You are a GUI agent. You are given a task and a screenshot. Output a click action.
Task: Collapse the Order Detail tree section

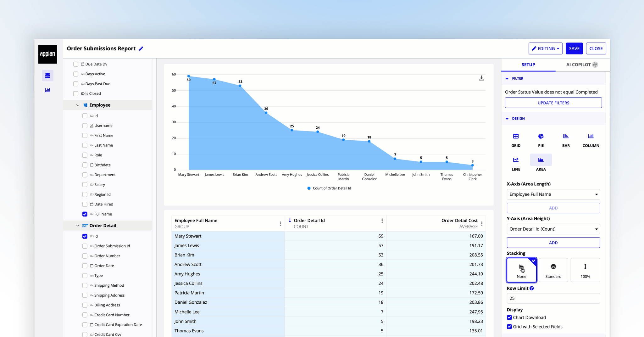click(x=78, y=226)
